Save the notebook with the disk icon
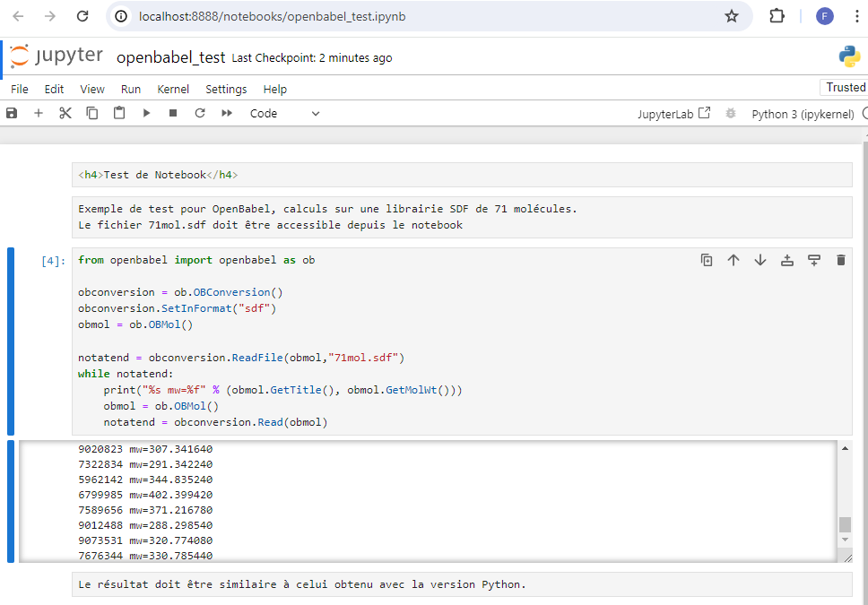This screenshot has height=605, width=868. point(12,113)
